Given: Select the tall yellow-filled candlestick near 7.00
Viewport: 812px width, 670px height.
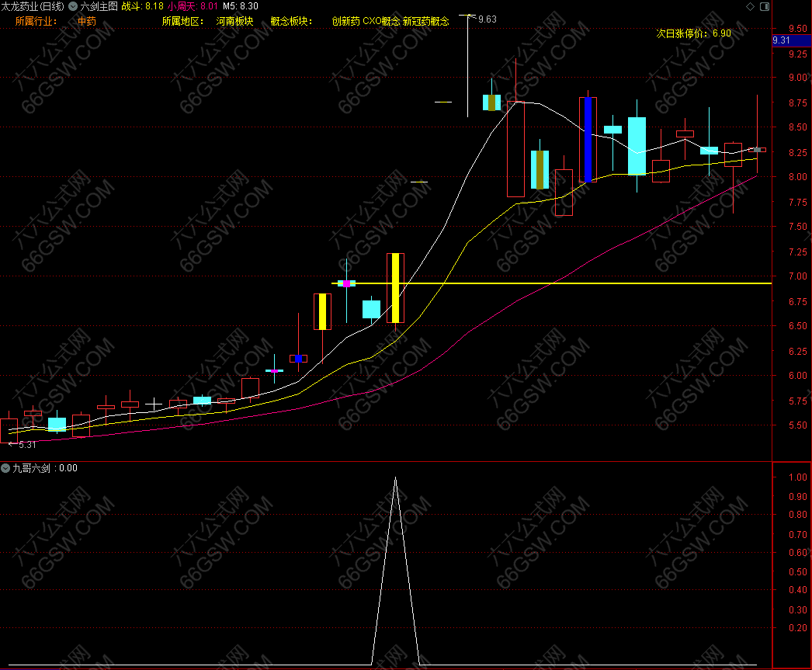Looking at the screenshot, I should point(396,287).
